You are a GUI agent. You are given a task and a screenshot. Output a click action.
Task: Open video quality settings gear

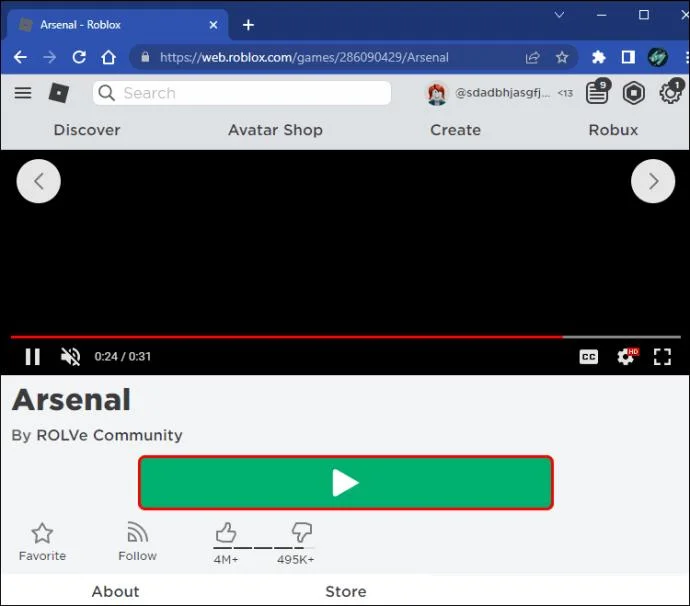[627, 356]
